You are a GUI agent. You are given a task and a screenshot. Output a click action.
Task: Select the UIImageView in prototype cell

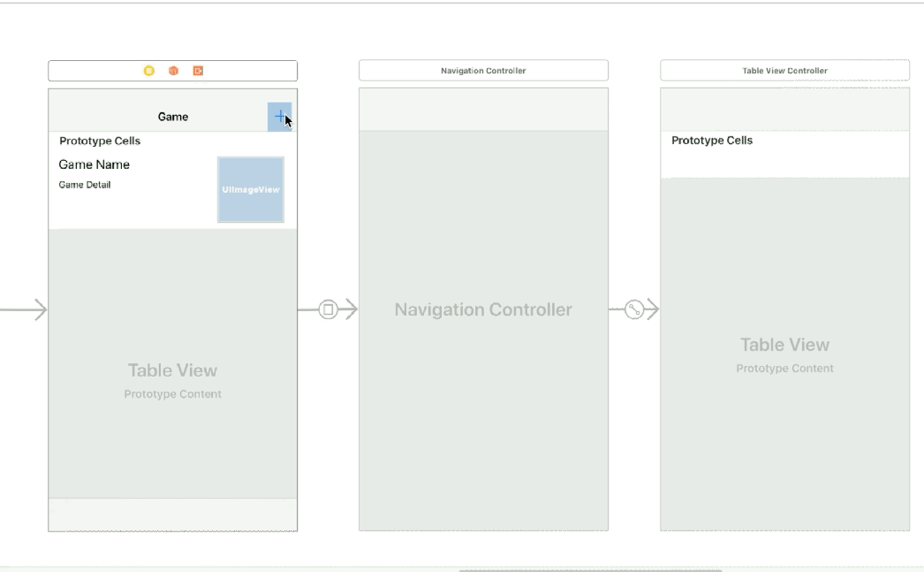(x=251, y=189)
